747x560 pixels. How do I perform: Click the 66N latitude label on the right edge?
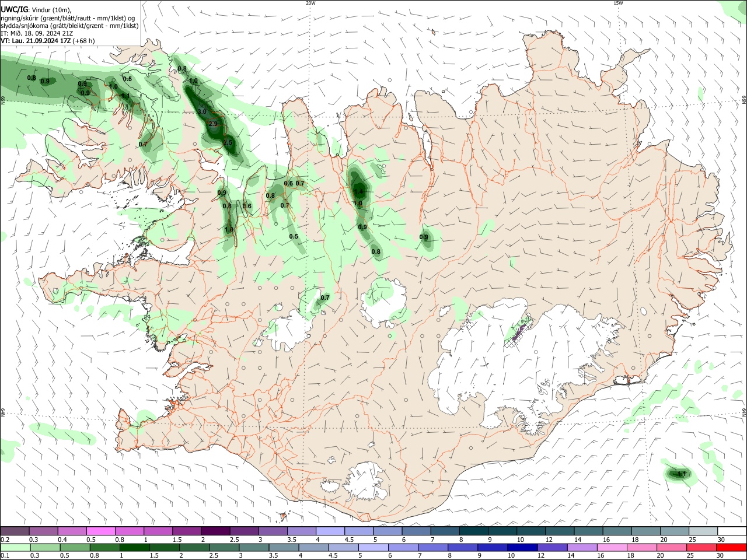click(744, 101)
